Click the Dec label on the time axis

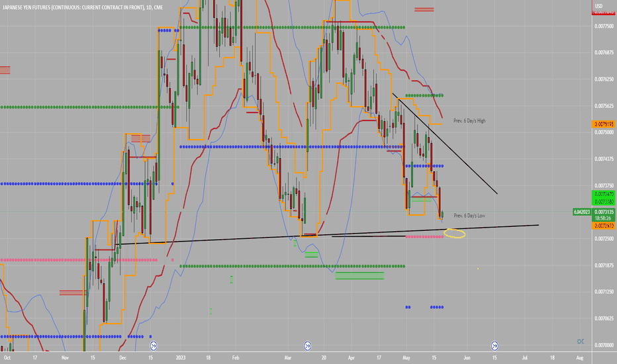122,357
